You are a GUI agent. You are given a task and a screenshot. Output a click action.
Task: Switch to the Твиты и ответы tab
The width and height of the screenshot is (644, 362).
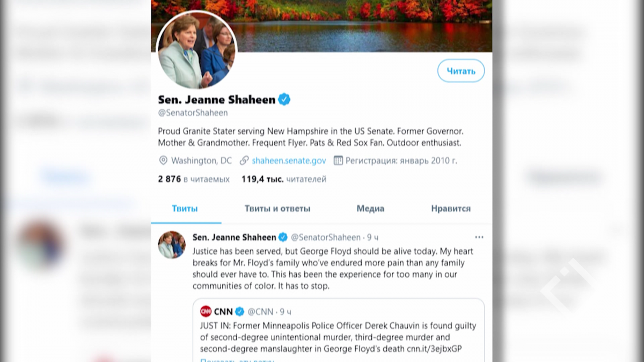point(277,209)
